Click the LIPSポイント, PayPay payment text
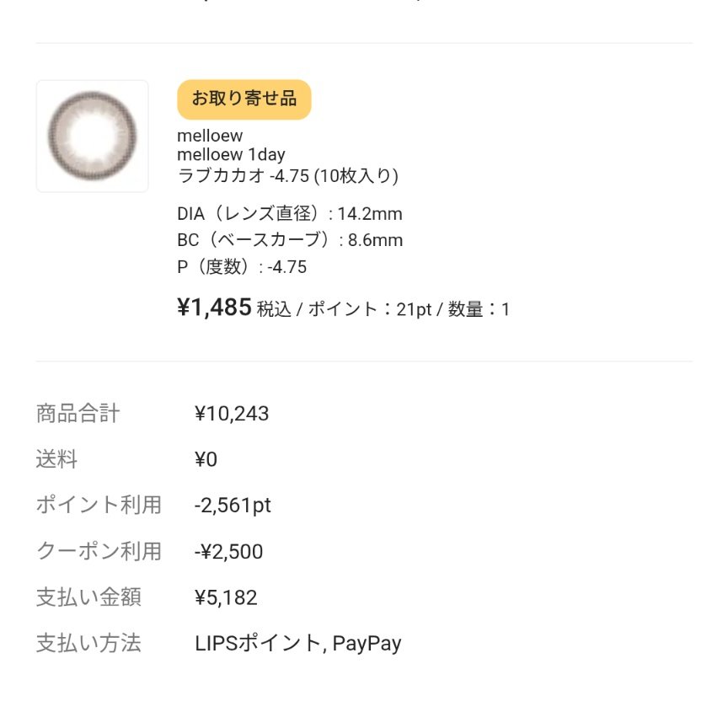This screenshot has width=728, height=728. click(x=297, y=644)
